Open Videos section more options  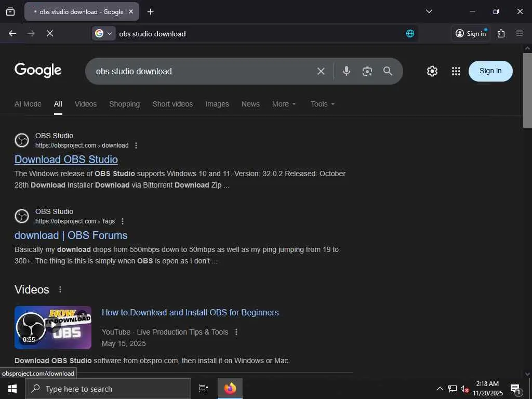click(60, 289)
